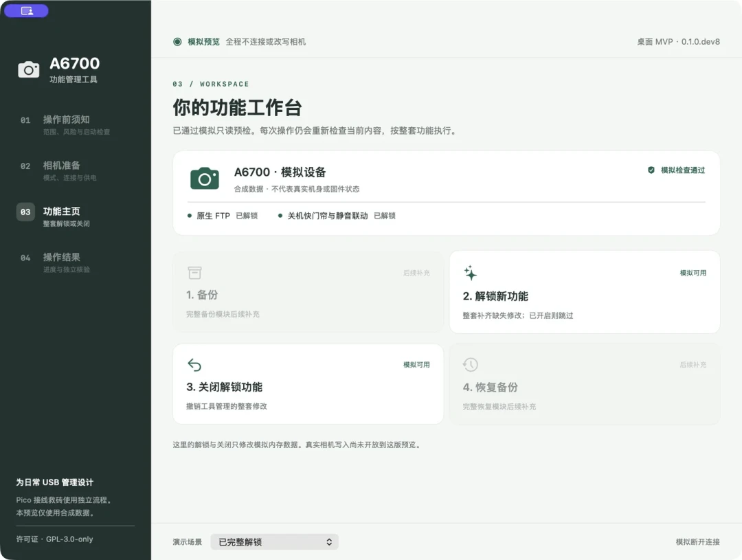Click the 功能管理工具 sidebar subtitle
742x560 pixels.
pos(74,80)
